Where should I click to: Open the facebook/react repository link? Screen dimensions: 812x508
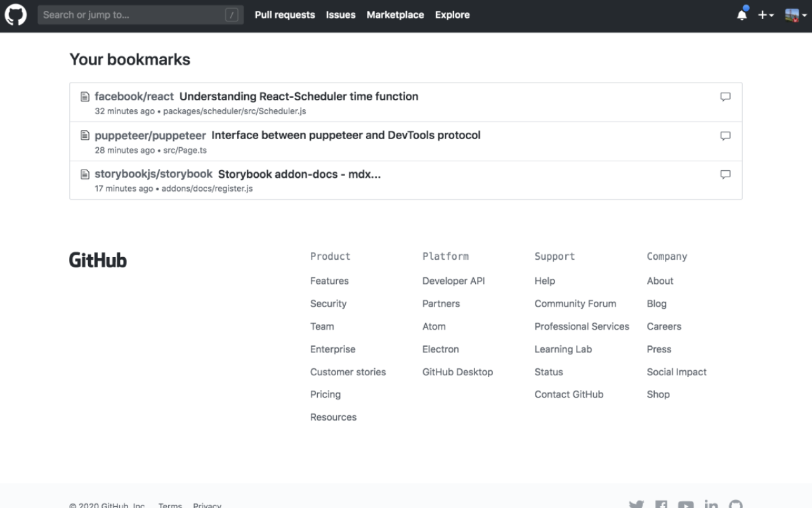tap(134, 97)
